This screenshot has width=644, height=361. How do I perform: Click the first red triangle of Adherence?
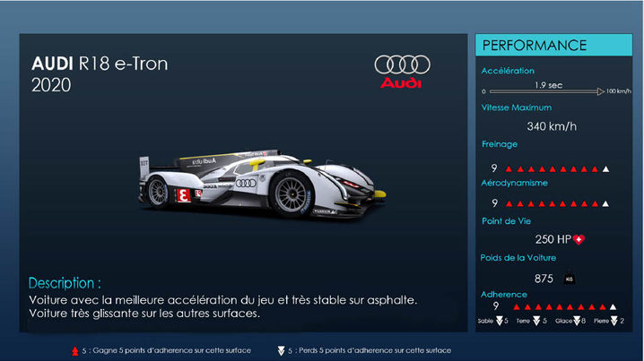point(517,307)
